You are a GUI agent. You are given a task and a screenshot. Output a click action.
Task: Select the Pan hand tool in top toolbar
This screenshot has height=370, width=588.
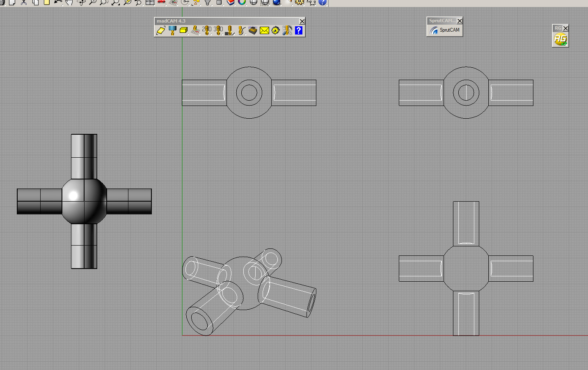[69, 2]
